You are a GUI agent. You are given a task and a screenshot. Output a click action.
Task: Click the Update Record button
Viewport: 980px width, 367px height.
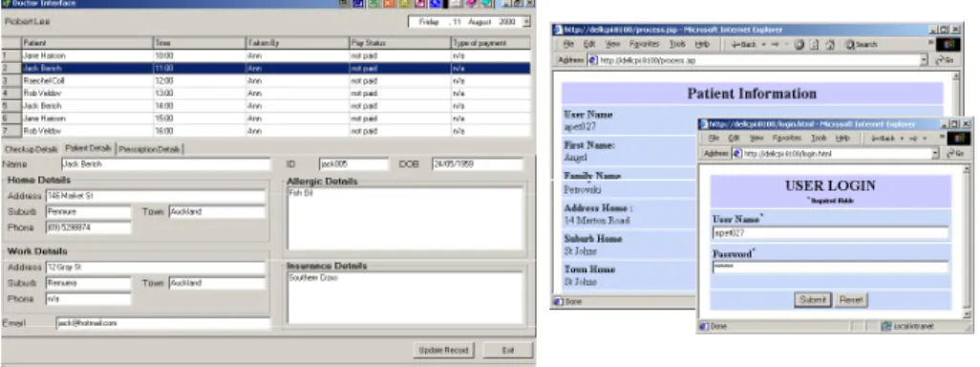point(444,350)
